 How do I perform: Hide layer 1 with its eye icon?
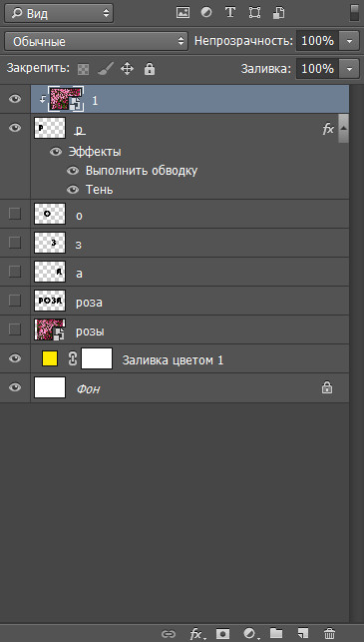click(x=15, y=99)
